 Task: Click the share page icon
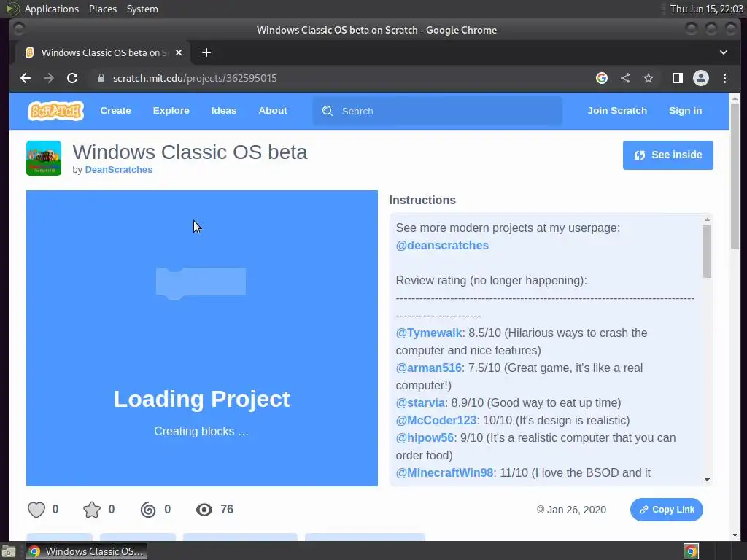click(x=625, y=78)
